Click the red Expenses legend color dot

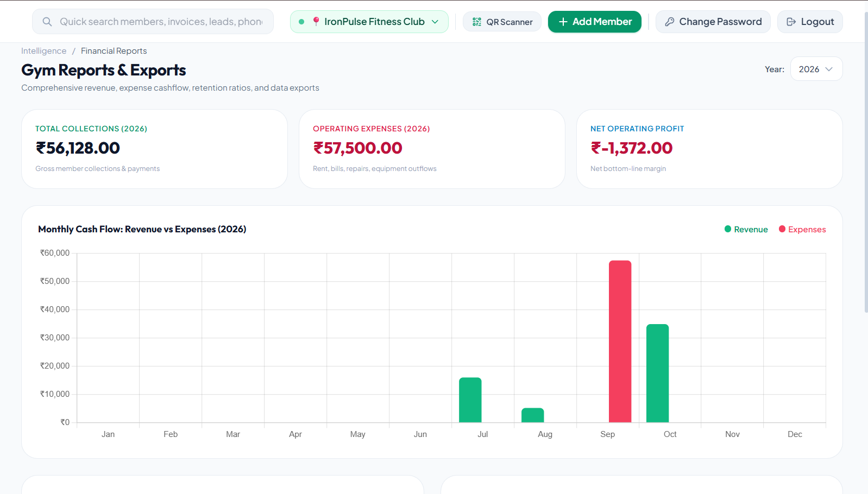click(x=782, y=229)
